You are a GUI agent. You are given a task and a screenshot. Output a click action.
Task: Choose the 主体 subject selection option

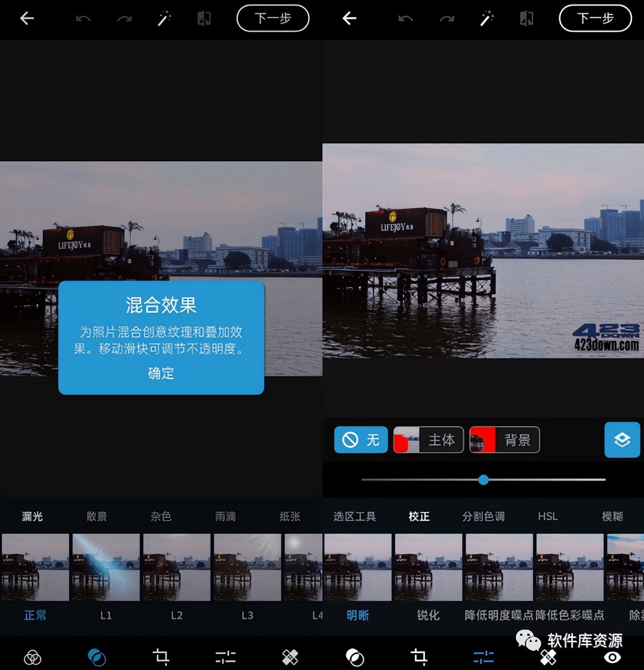pyautogui.click(x=428, y=440)
